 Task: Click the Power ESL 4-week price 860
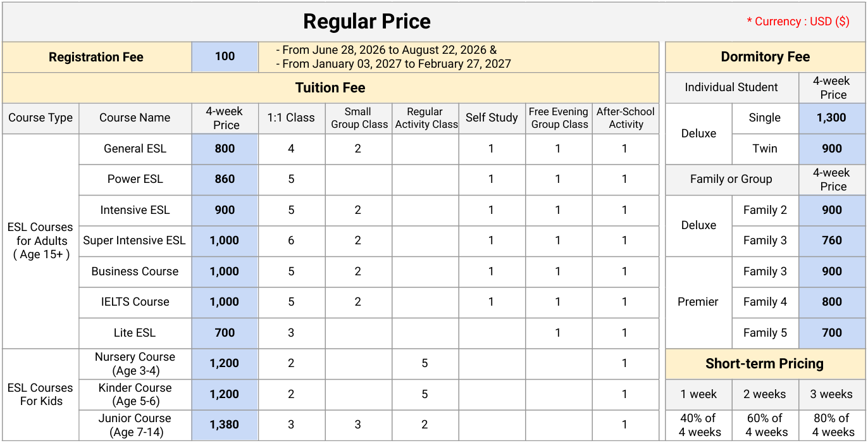tap(225, 179)
